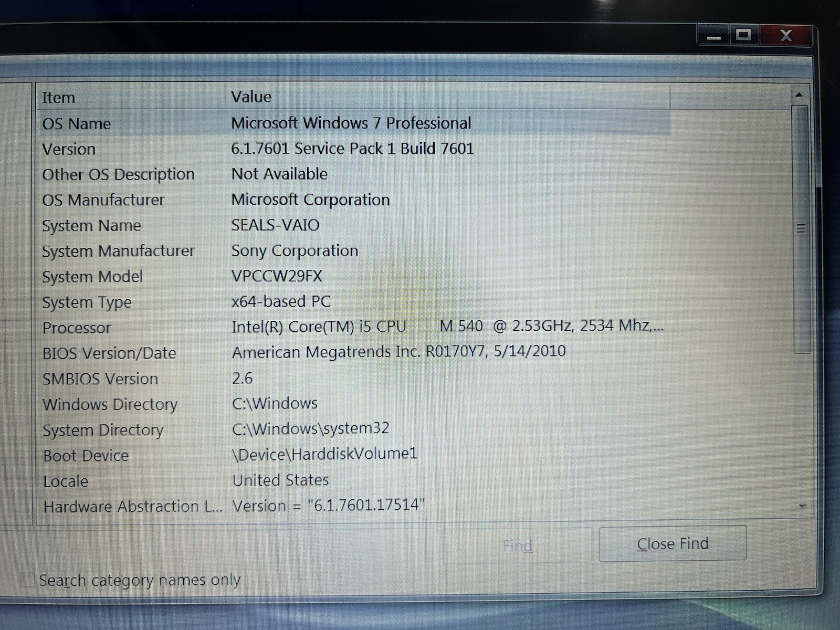Screen dimensions: 840x630
Task: Select the Hardware Abstraction L... row
Action: [x=354, y=507]
